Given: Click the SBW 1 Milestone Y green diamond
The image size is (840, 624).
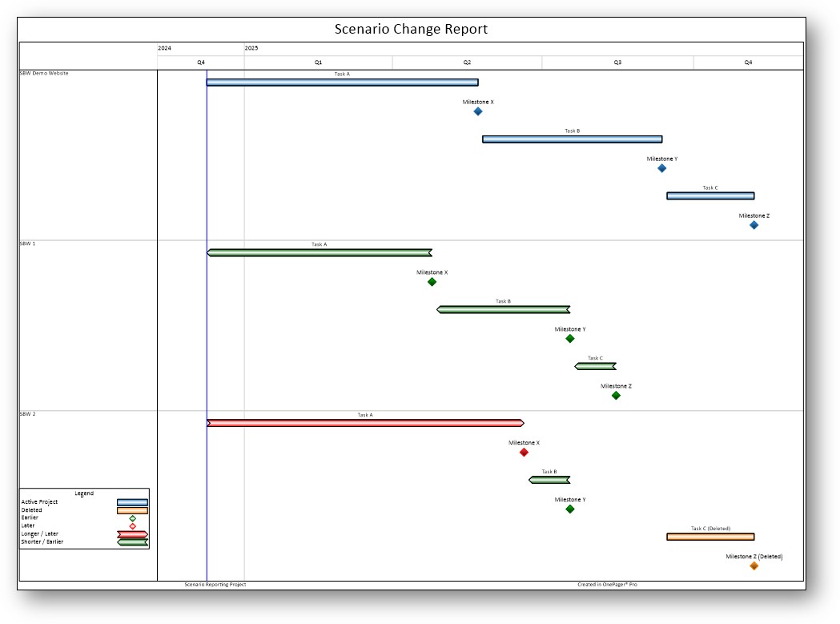Looking at the screenshot, I should tap(570, 339).
